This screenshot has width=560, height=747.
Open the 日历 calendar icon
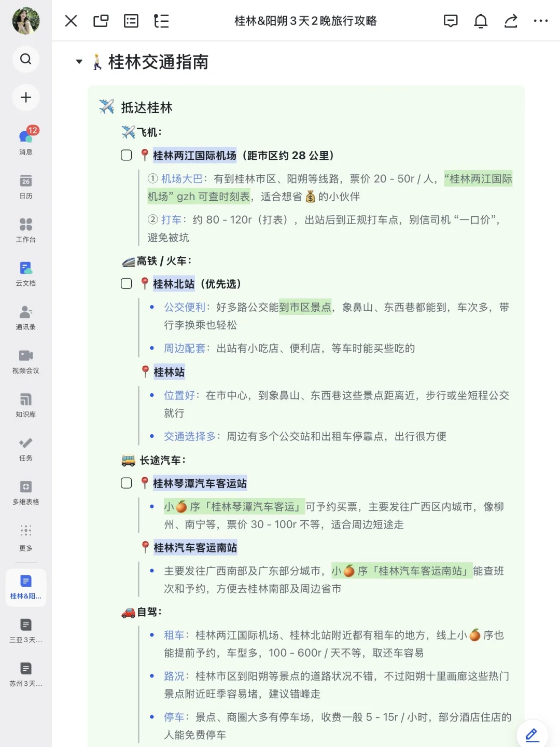pos(26,185)
